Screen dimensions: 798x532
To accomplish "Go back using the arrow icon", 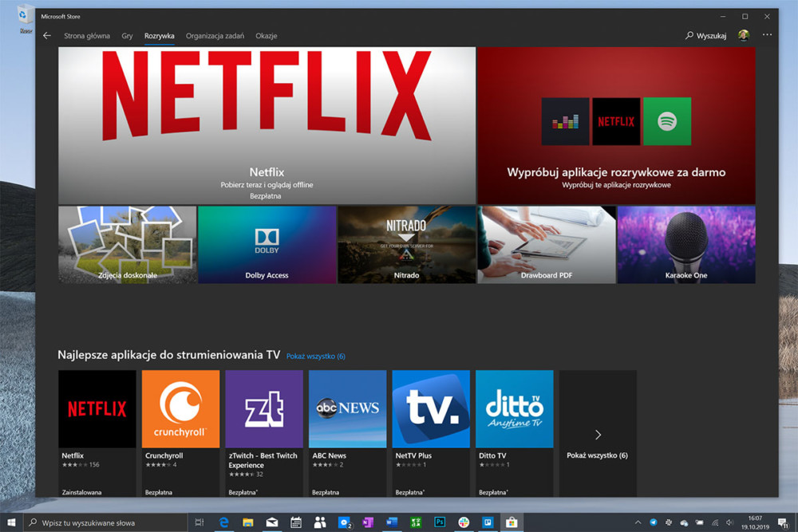I will pyautogui.click(x=47, y=36).
